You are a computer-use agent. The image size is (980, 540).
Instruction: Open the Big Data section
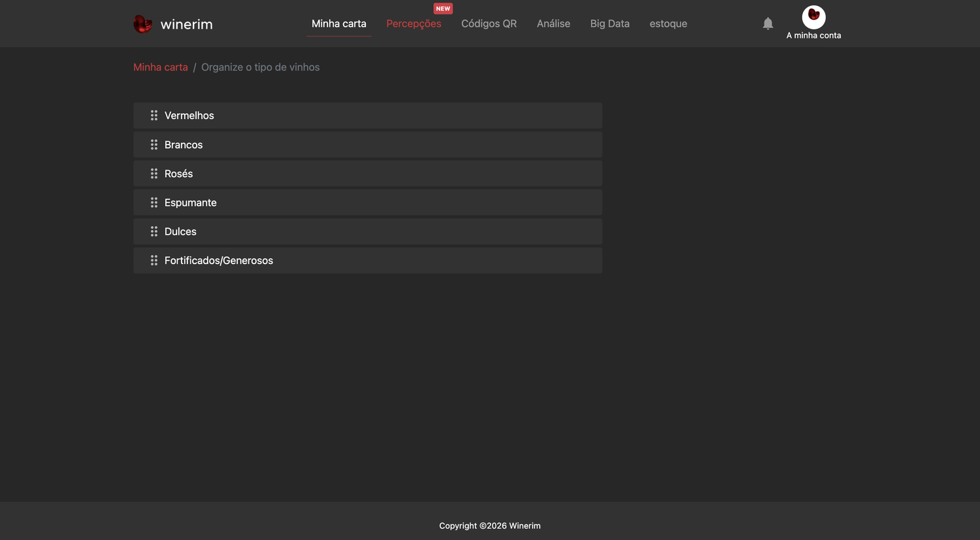point(610,24)
